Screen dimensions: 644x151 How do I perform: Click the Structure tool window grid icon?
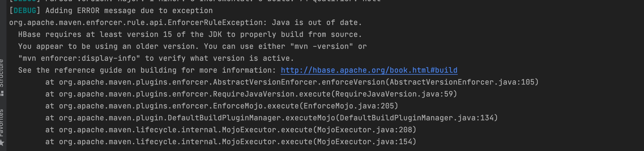coord(2,93)
